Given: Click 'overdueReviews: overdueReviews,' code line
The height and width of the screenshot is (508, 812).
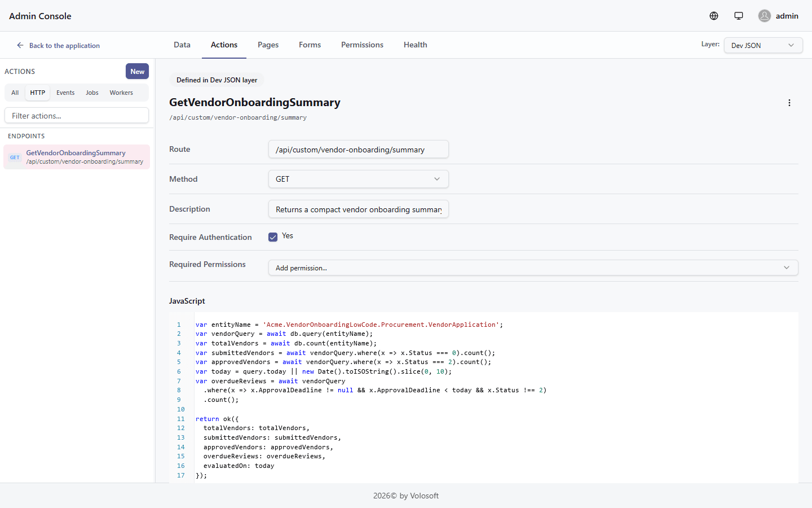Looking at the screenshot, I should (x=264, y=456).
